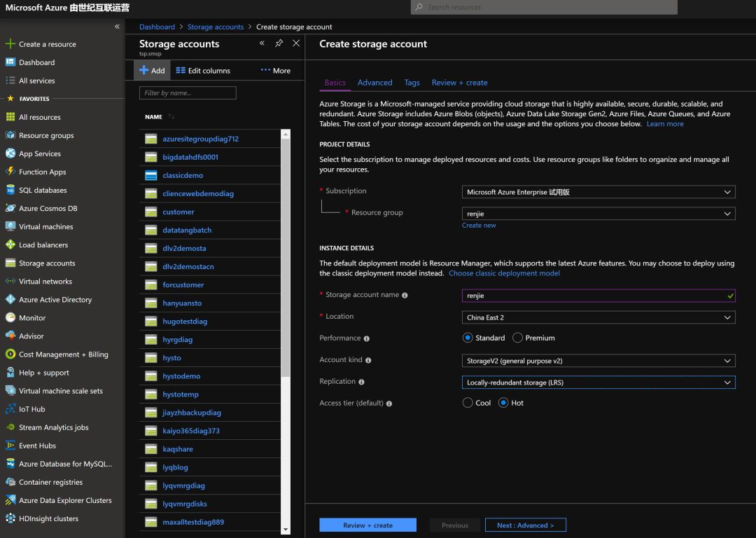Screen dimensions: 756x538
Task: Click the blue Review + create button
Action: click(367, 525)
